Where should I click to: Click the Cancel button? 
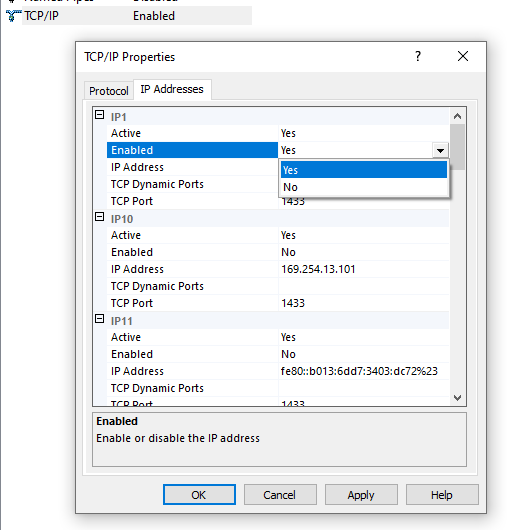(x=280, y=495)
